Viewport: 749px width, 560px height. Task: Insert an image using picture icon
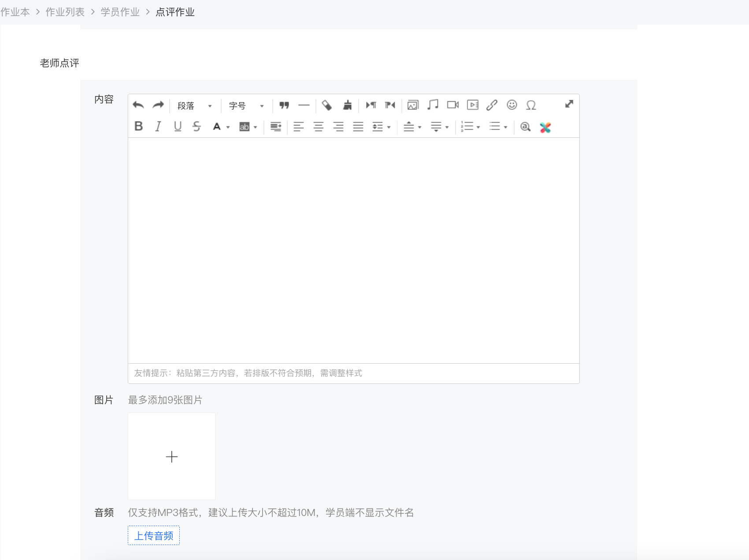click(x=413, y=105)
